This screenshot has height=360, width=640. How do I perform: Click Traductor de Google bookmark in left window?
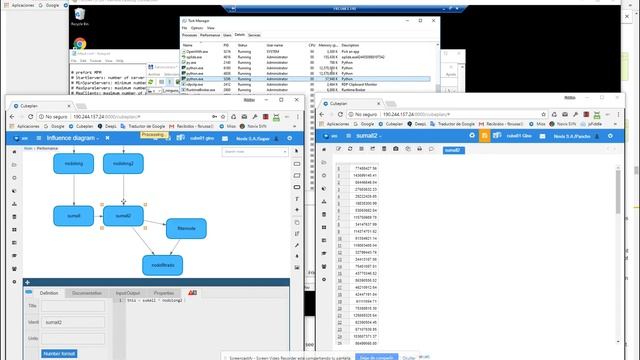click(x=143, y=127)
